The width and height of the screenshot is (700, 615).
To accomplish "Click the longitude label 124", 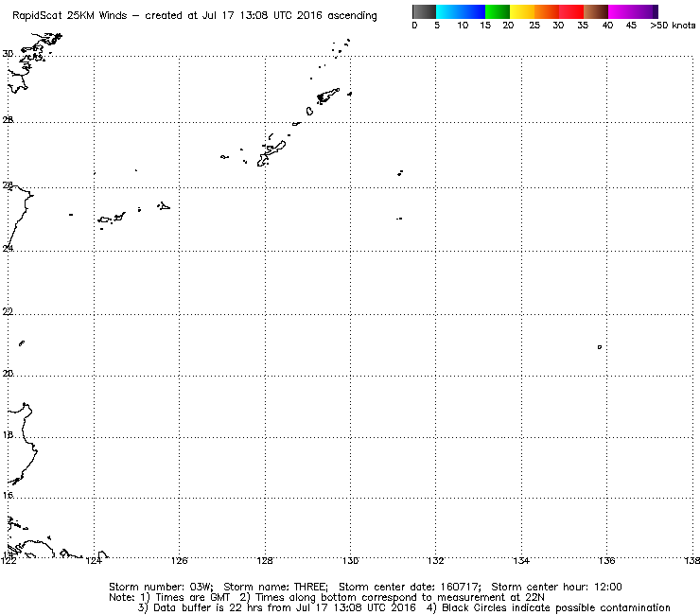I will (x=94, y=560).
